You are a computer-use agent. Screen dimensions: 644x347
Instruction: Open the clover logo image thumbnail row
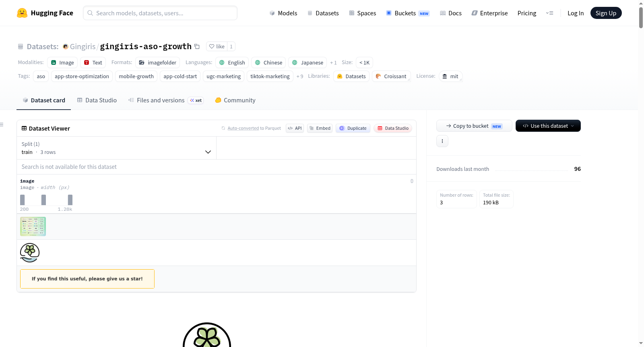[x=30, y=253]
